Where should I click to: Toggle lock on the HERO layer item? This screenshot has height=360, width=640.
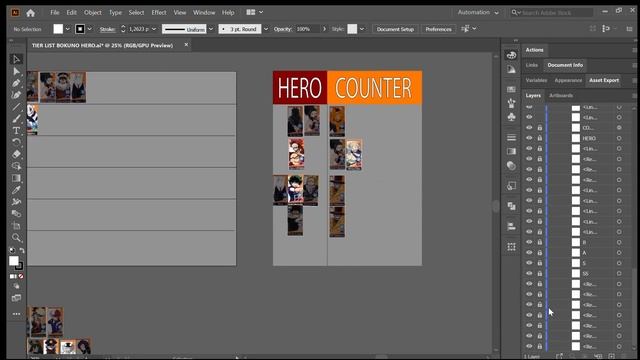click(540, 138)
